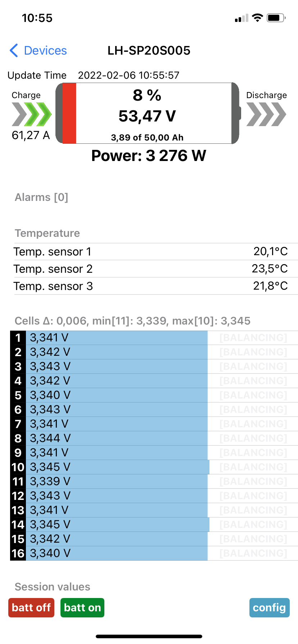Turn the battery off with batt off
Screen dimensions: 298x644
click(31, 608)
